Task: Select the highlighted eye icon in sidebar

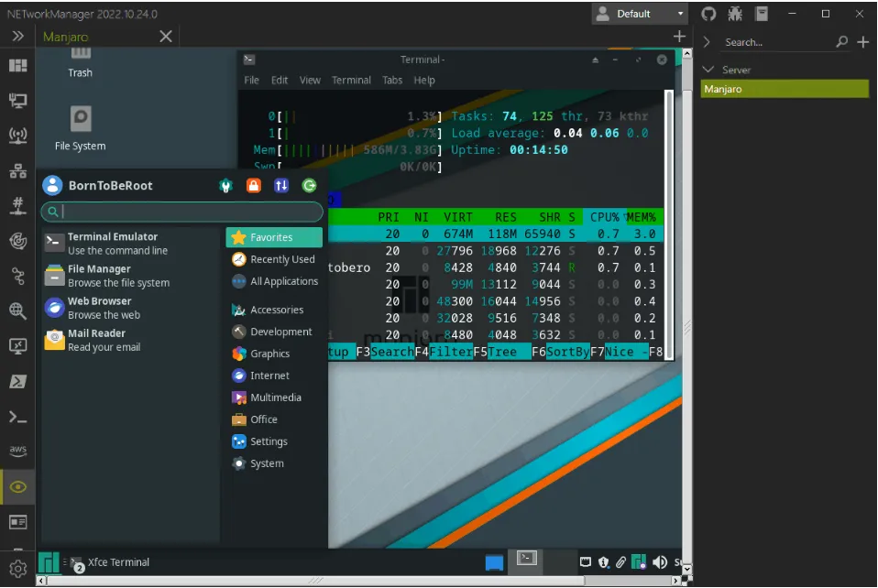Action: (x=18, y=486)
